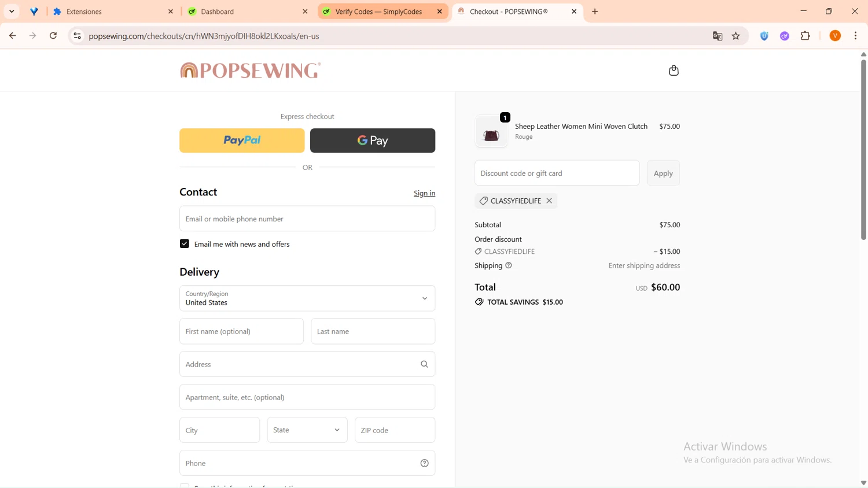868x488 pixels.
Task: Open site information icon in address bar
Action: coord(77,36)
